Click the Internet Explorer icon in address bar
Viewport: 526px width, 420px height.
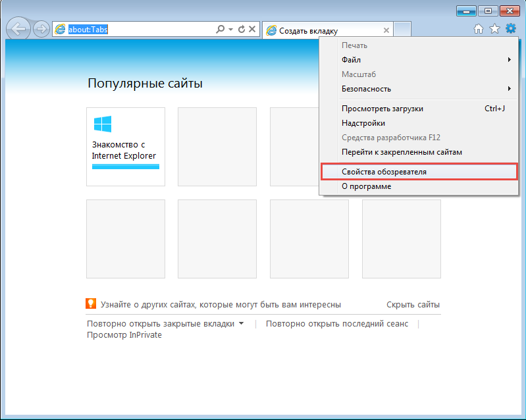[60, 29]
